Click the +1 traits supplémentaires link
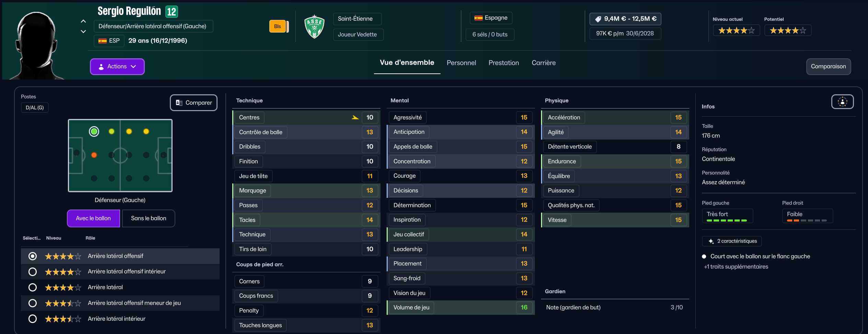The width and height of the screenshot is (868, 334). (x=736, y=267)
